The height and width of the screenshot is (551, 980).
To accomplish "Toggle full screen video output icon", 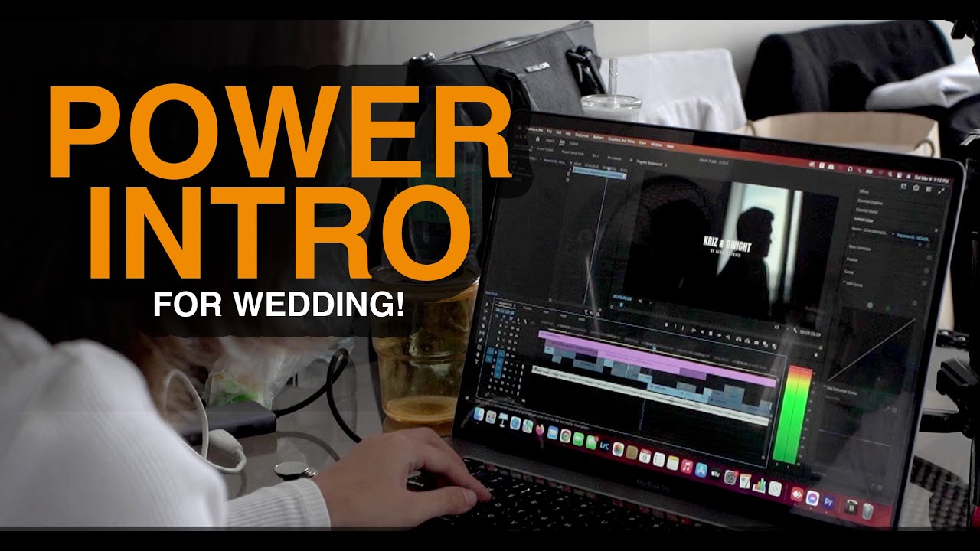I will (x=941, y=191).
